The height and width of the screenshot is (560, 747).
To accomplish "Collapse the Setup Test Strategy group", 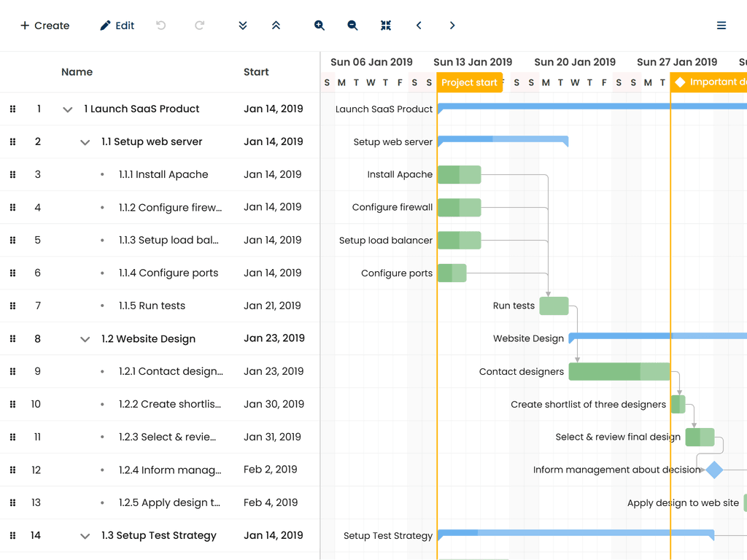I will [85, 536].
